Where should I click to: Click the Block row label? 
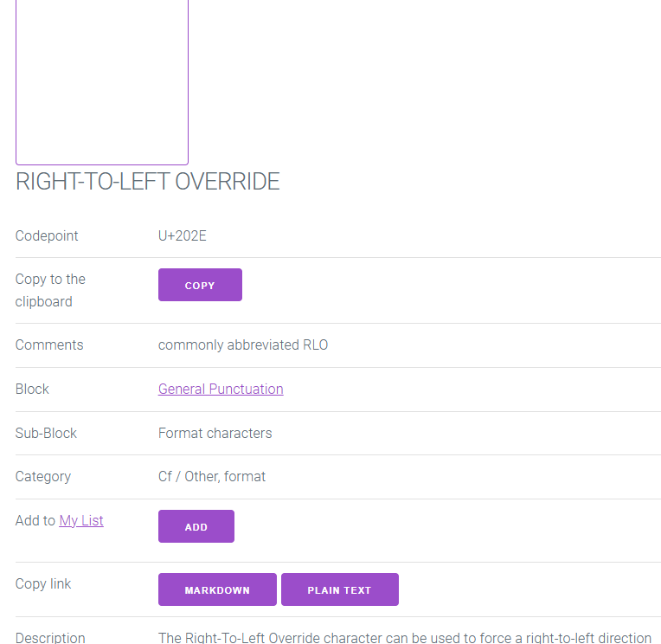32,389
